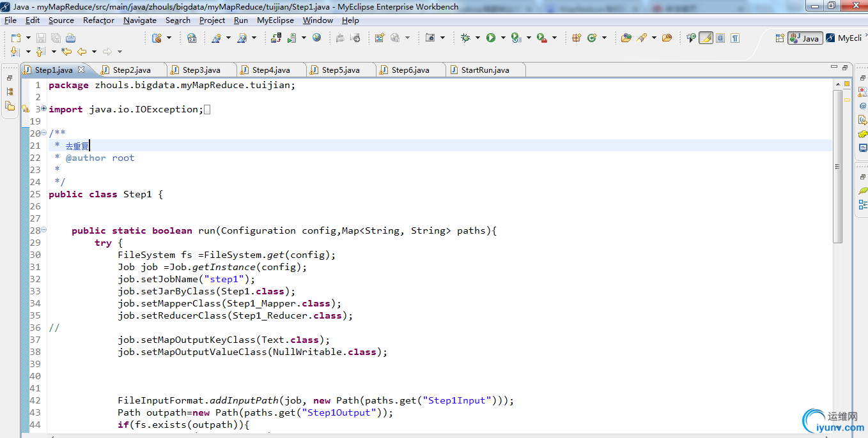Image resolution: width=868 pixels, height=438 pixels.
Task: Click the New file wizard icon
Action: (16, 38)
